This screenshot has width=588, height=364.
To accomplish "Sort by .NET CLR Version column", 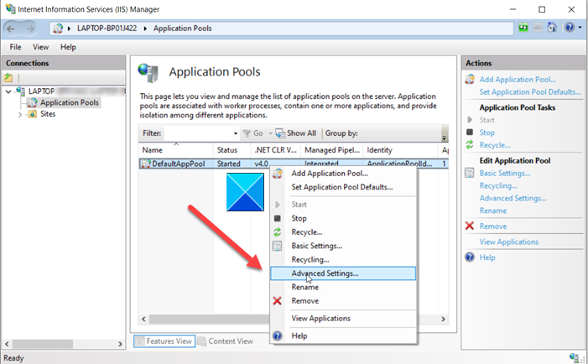I will tap(276, 150).
